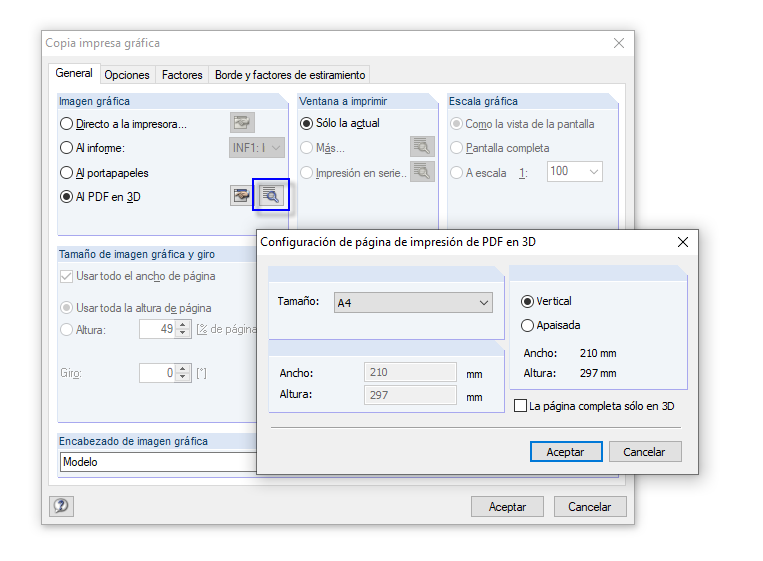Click the Modelo header text field
This screenshot has width=763, height=561.
(x=158, y=462)
